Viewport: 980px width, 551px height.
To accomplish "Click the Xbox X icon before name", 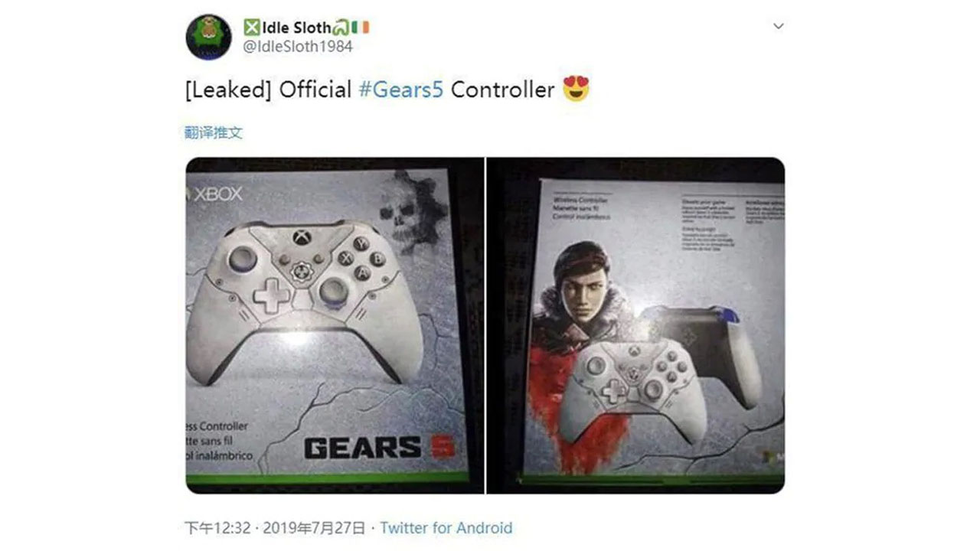I will tap(252, 28).
